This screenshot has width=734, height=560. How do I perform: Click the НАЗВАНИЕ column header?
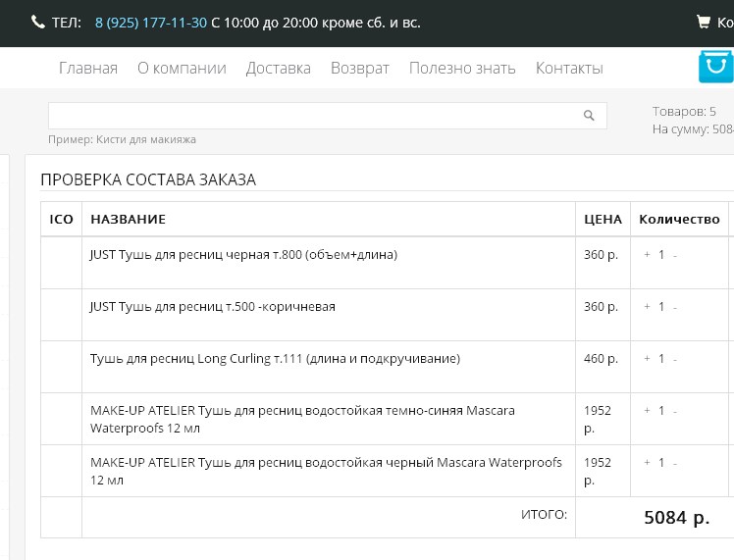click(x=128, y=219)
